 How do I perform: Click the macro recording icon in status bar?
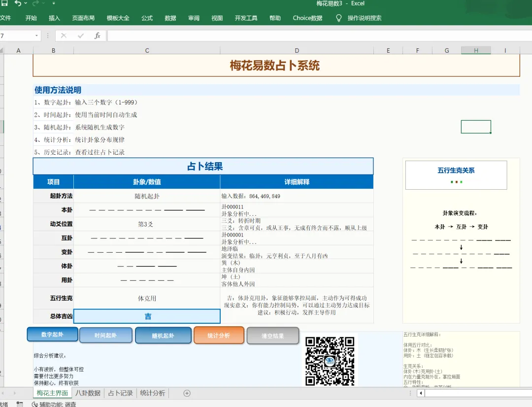tap(20, 404)
